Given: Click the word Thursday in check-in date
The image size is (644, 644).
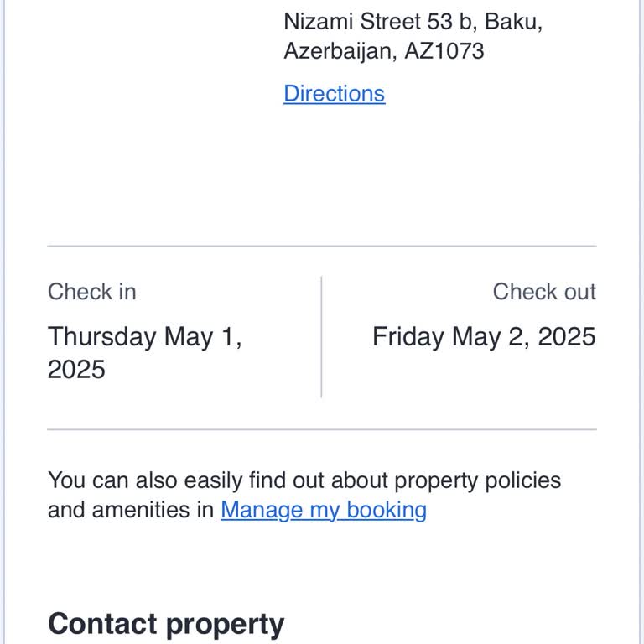Looking at the screenshot, I should 101,337.
